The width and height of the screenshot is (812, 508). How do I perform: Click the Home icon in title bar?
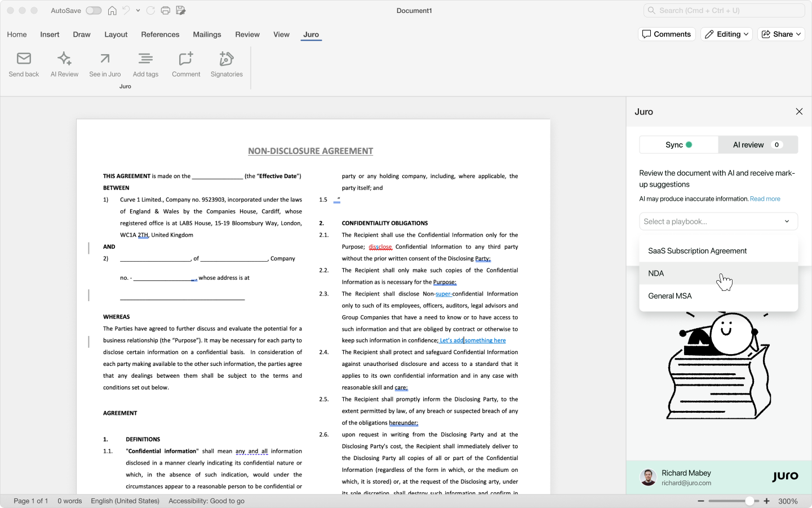112,11
